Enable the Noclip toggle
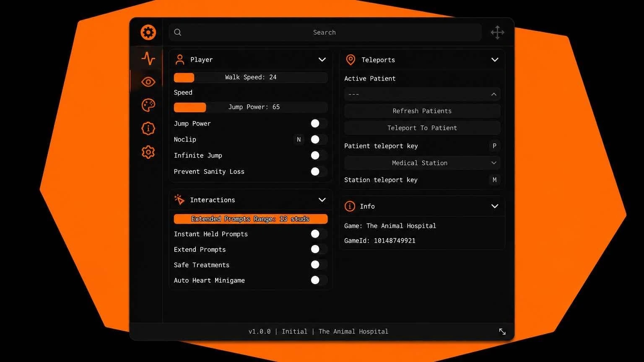This screenshot has height=362, width=644. (x=319, y=140)
